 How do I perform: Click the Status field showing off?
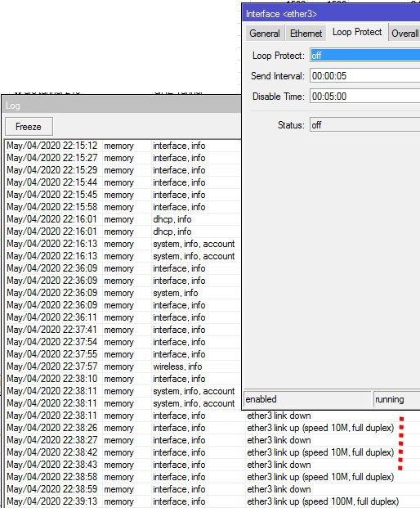[x=364, y=125]
